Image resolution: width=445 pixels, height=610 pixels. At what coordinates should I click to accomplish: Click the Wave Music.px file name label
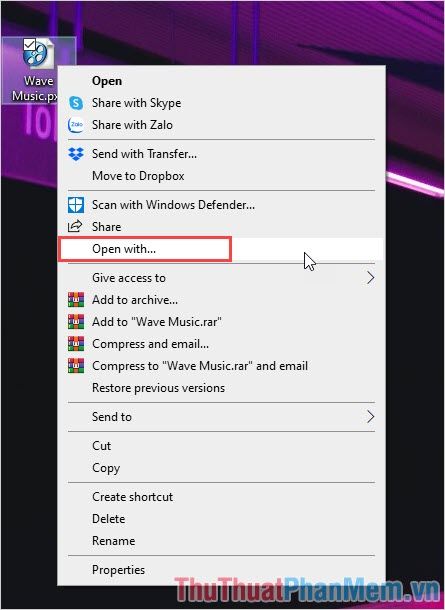[x=35, y=88]
